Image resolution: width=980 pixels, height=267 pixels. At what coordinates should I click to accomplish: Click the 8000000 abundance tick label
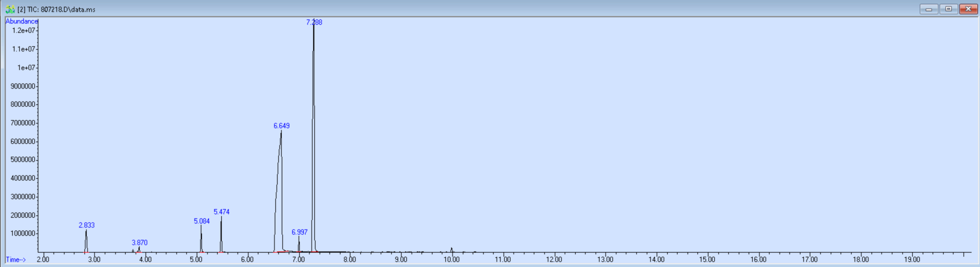pyautogui.click(x=23, y=104)
